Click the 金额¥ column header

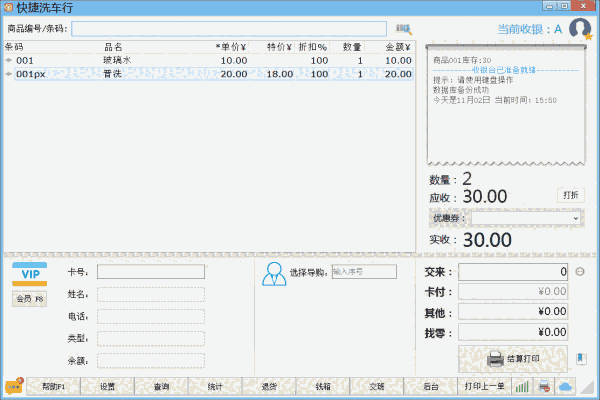[x=398, y=47]
